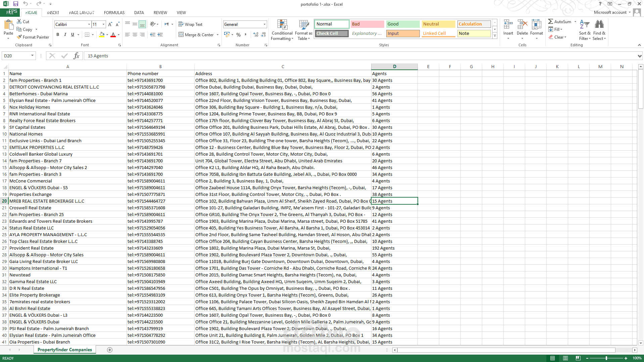This screenshot has width=644, height=362.
Task: Click the Insert cells icon
Action: [x=508, y=25]
